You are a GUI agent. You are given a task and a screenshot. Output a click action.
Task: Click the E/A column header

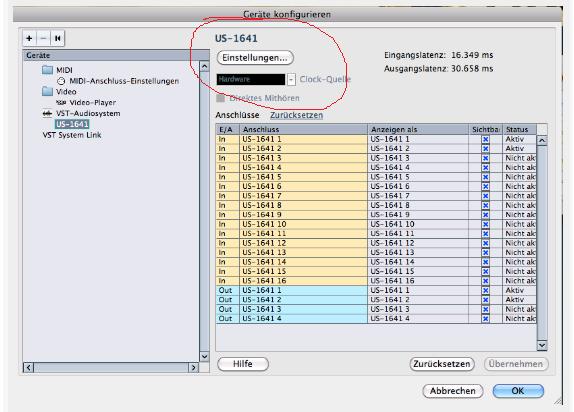pos(227,129)
